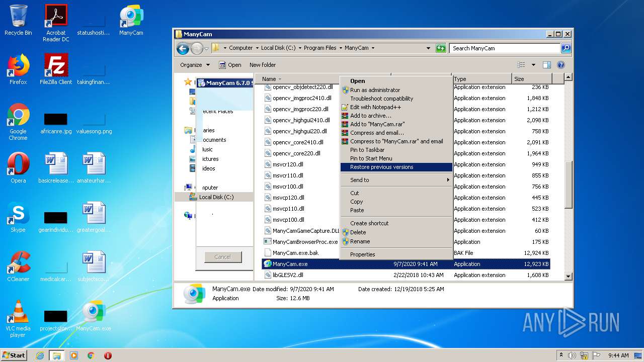Choose Delete from context menu
Screen dimensions: 644x362
396,232
